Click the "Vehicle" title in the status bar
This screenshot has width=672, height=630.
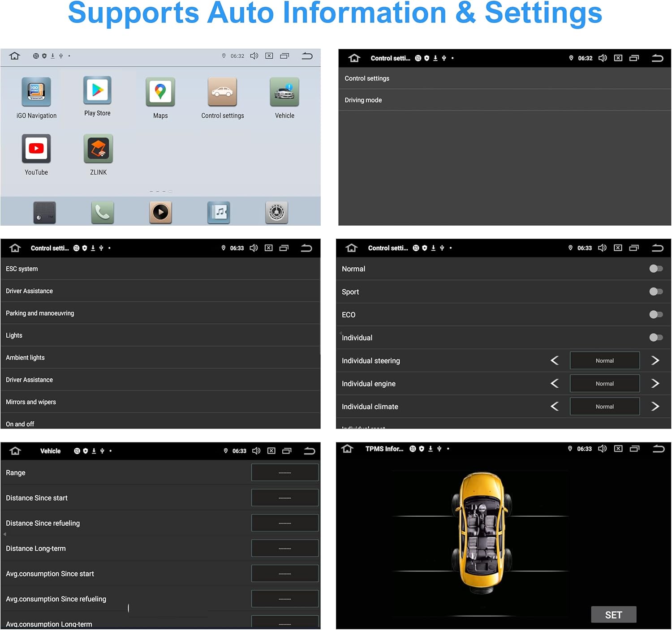(x=50, y=451)
